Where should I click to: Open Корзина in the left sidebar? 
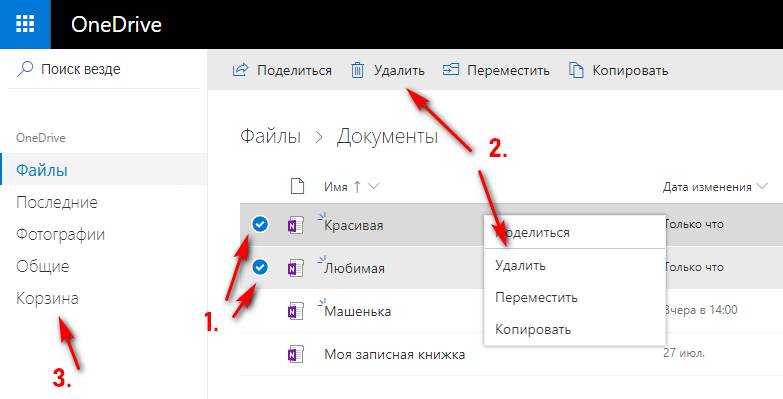tap(47, 299)
